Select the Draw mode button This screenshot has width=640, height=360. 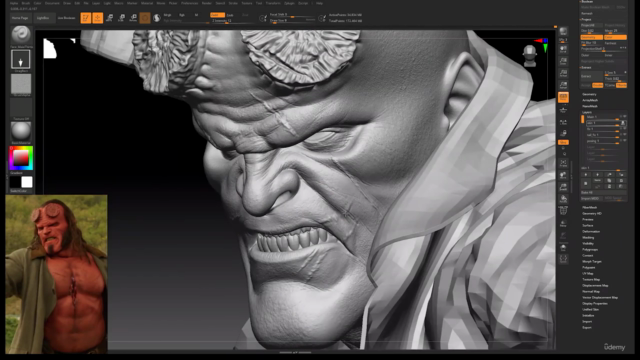click(x=98, y=18)
